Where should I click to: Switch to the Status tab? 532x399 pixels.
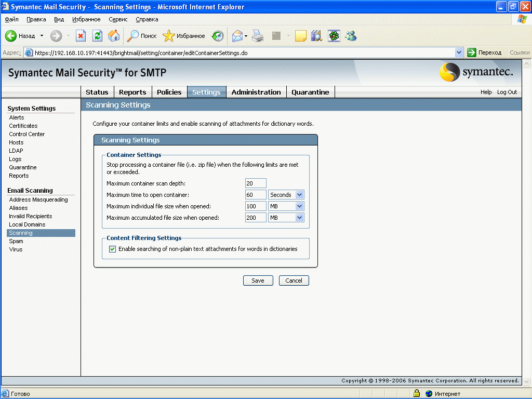coord(97,92)
